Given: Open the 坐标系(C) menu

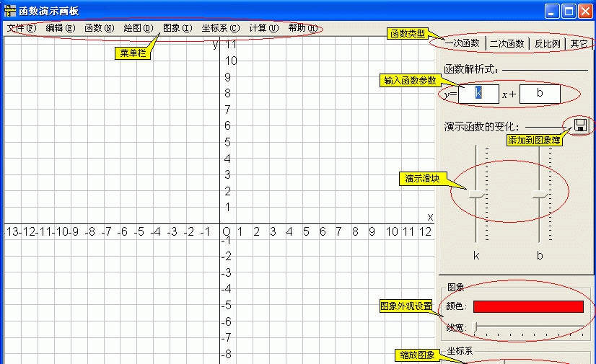Looking at the screenshot, I should click(x=221, y=28).
